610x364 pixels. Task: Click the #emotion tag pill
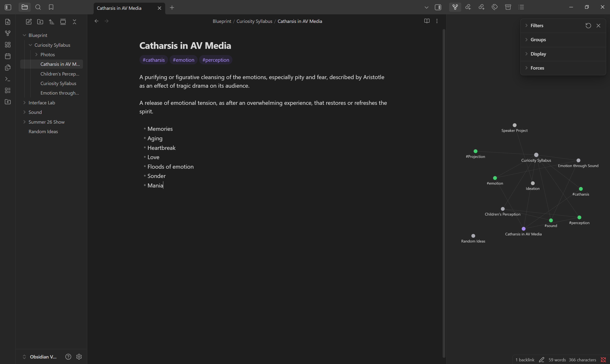[x=183, y=60]
